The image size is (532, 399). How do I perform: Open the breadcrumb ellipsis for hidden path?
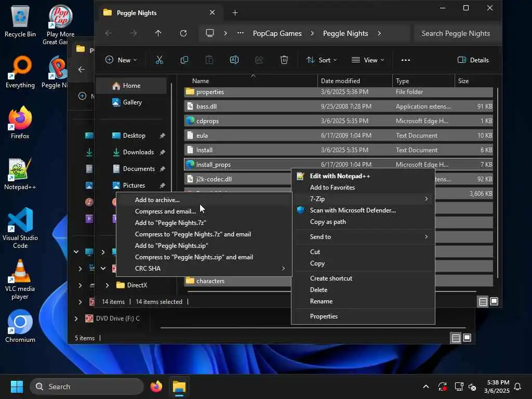(241, 33)
